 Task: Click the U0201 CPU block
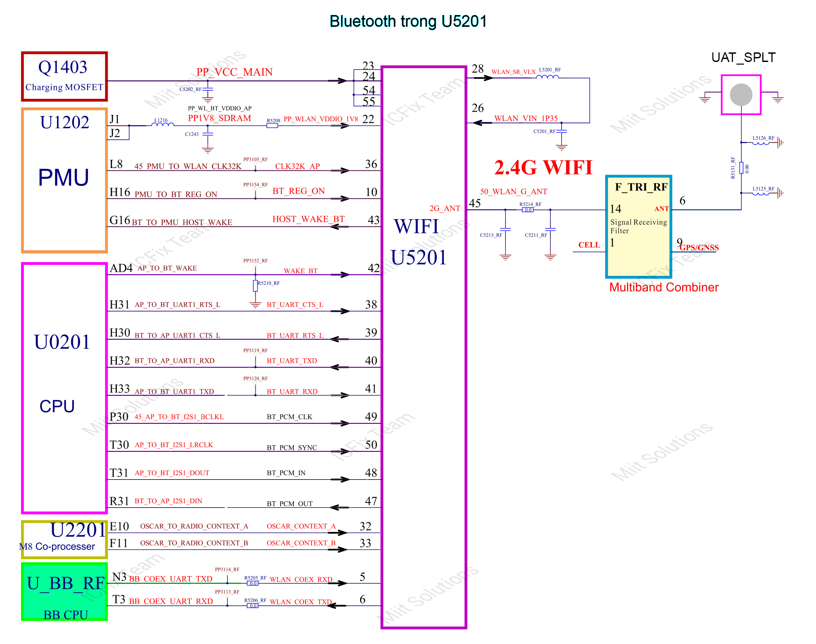(64, 388)
